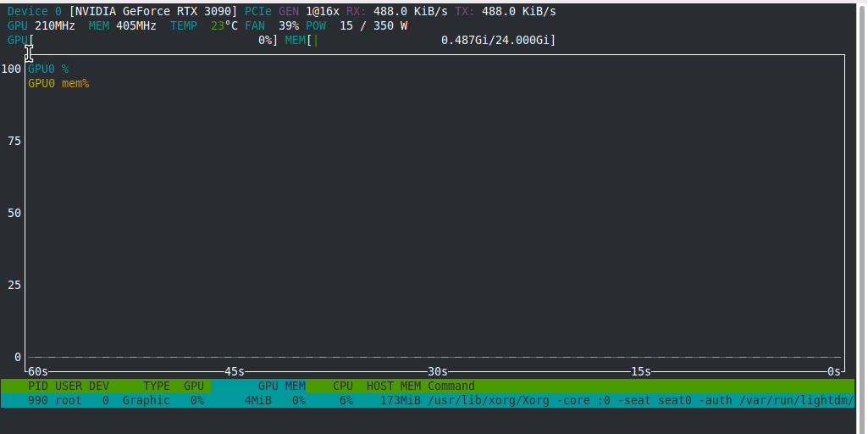Click the TEMP 23°C reading
This screenshot has width=868, height=434.
coord(203,25)
